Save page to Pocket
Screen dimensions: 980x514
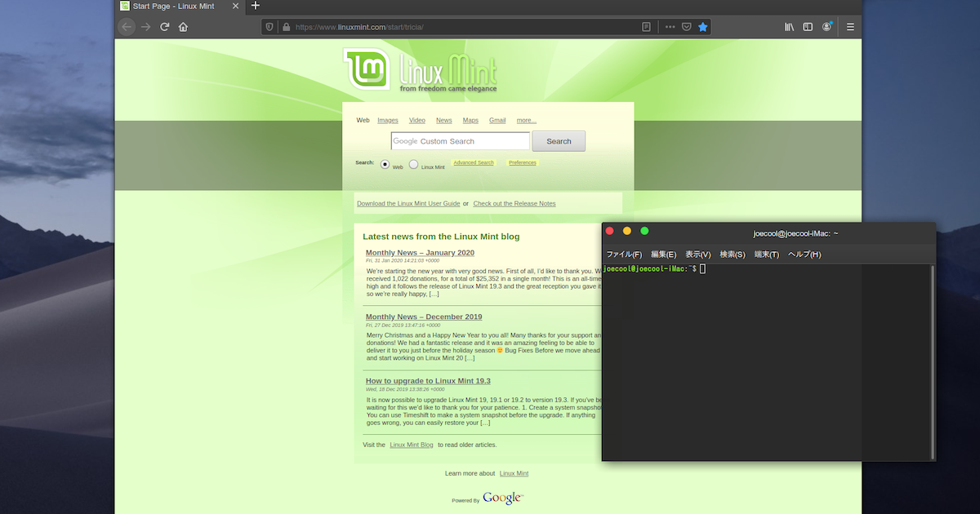(687, 27)
